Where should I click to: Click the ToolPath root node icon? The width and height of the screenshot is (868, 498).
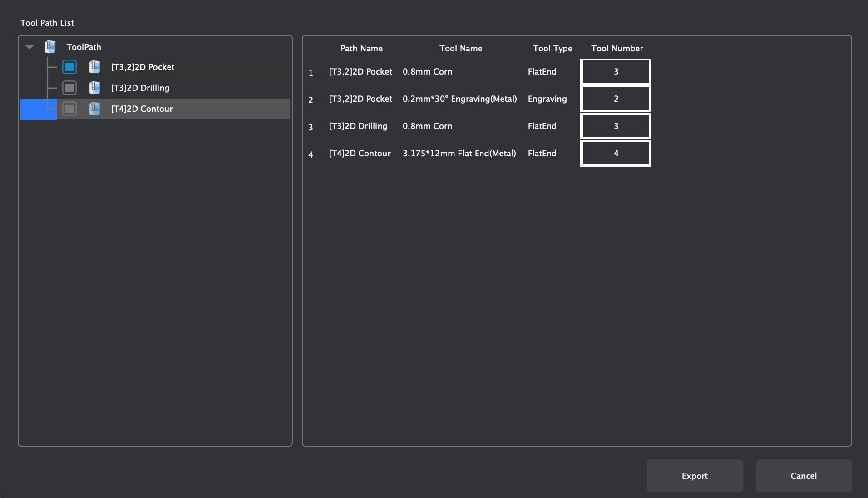pos(50,46)
